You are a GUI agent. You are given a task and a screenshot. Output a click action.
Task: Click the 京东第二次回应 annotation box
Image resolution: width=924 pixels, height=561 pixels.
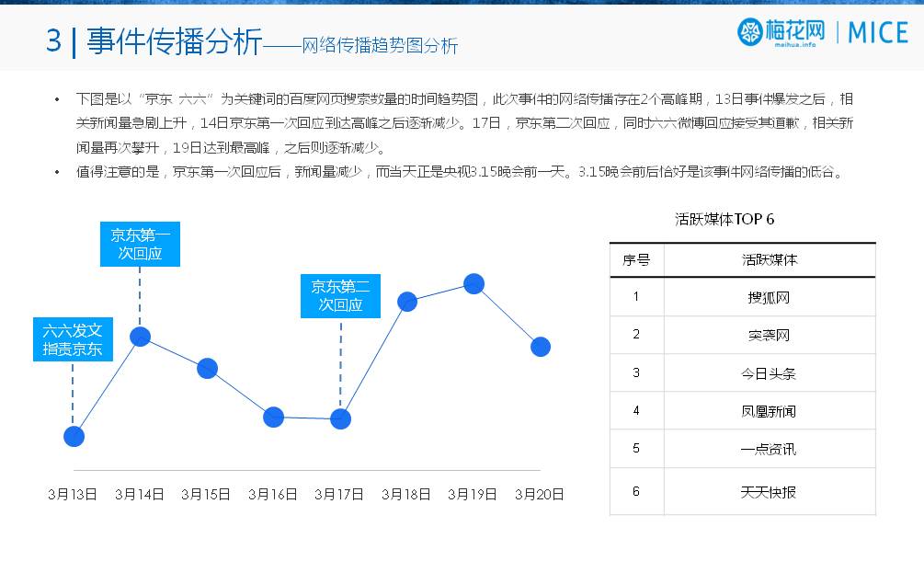(x=342, y=296)
